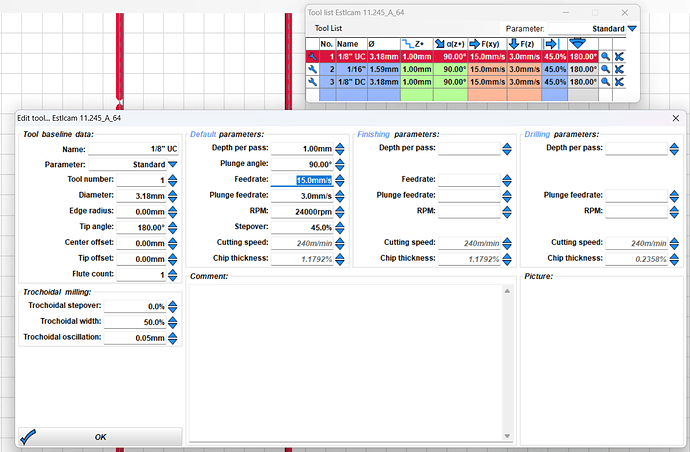Confirm tool edit with OK button
690x452 pixels.
(x=100, y=437)
